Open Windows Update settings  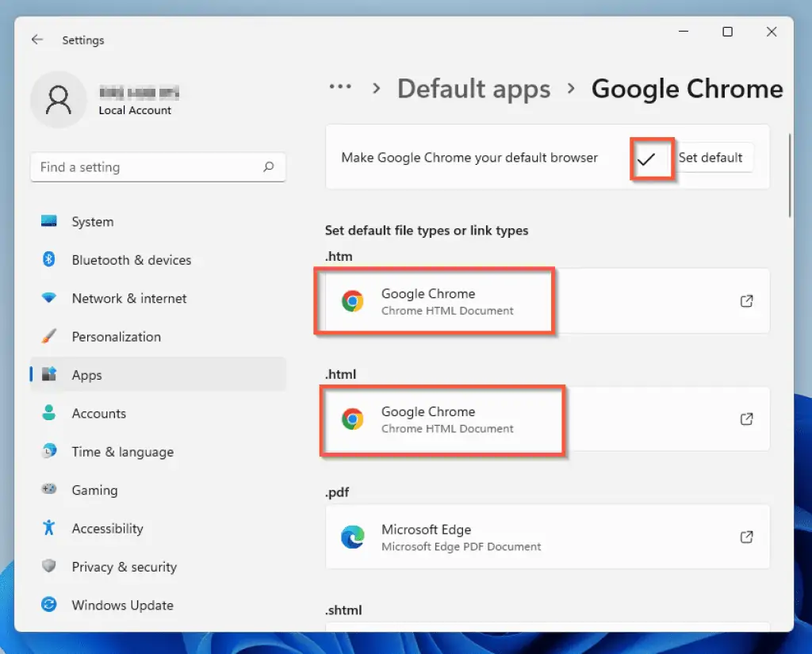point(159,605)
